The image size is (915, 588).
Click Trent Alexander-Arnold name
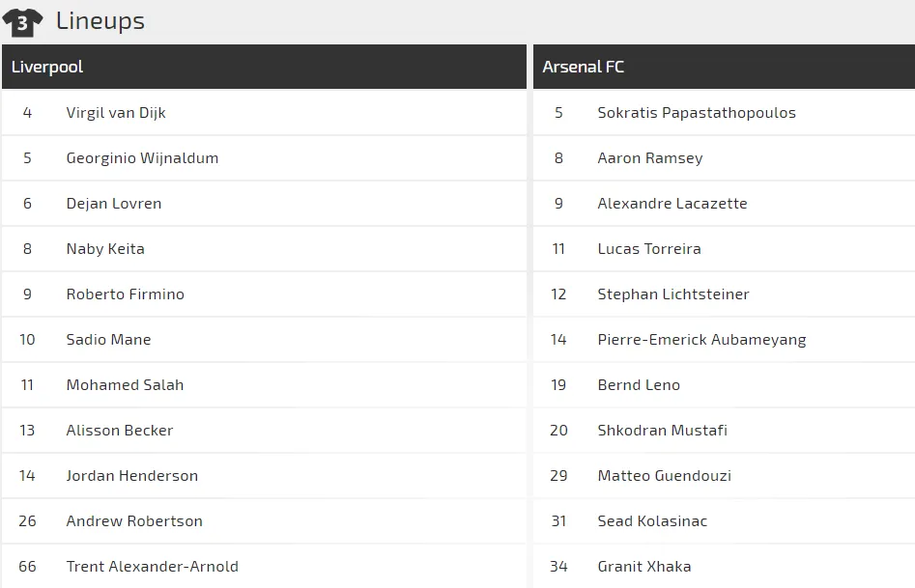152,567
